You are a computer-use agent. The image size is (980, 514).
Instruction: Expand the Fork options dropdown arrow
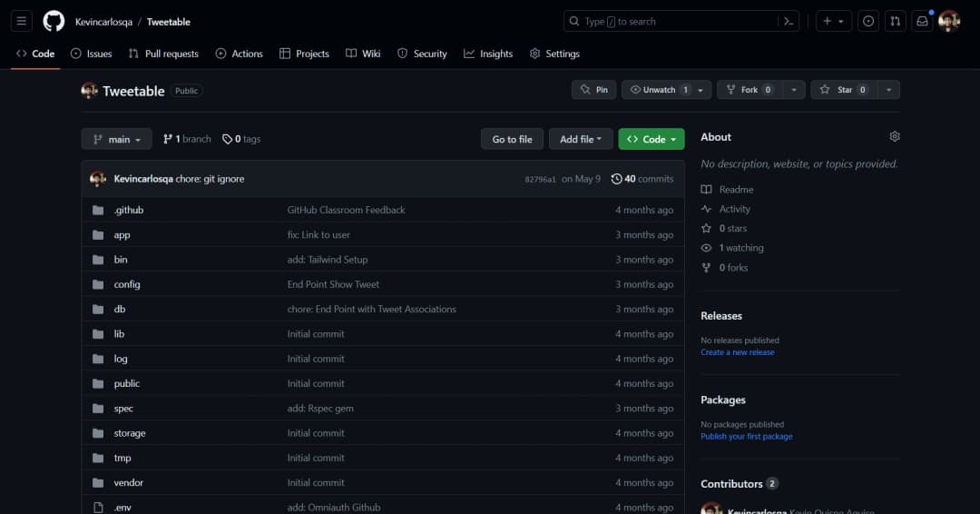[x=794, y=89]
